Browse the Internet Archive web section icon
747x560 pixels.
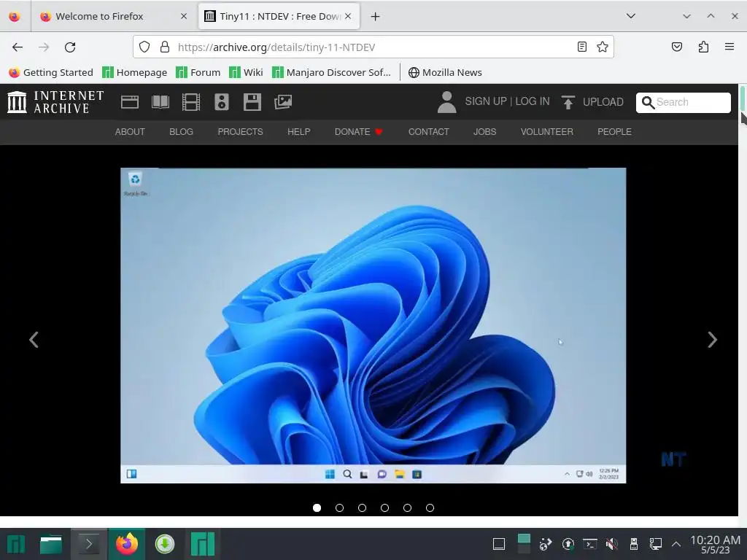click(x=130, y=102)
